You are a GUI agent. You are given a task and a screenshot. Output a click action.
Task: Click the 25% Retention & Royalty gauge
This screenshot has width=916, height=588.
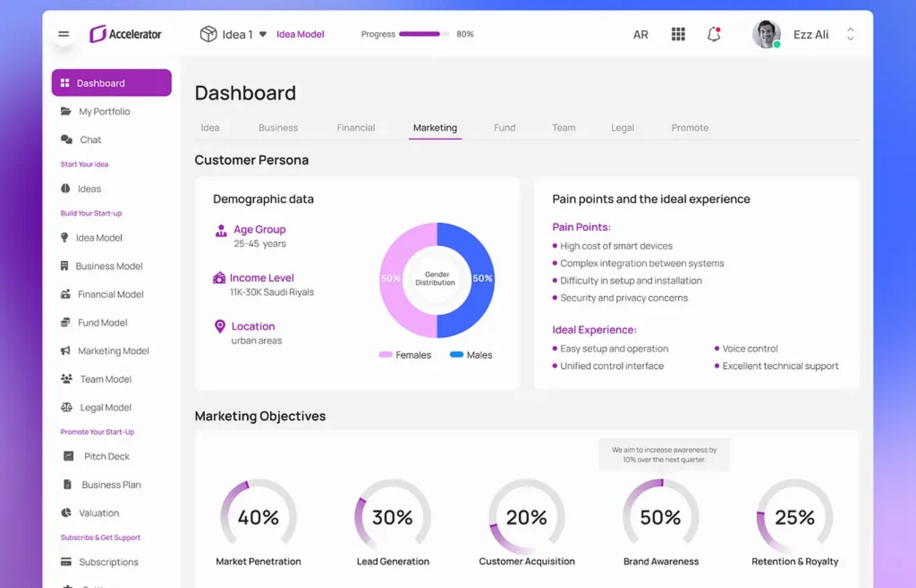tap(795, 516)
